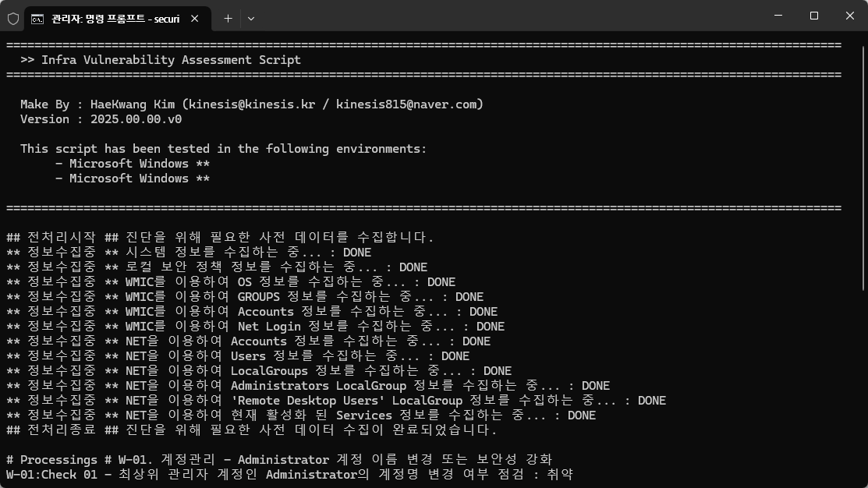Image resolution: width=868 pixels, height=488 pixels.
Task: Click the Version 2025.00.00.v0 text
Action: coord(101,118)
